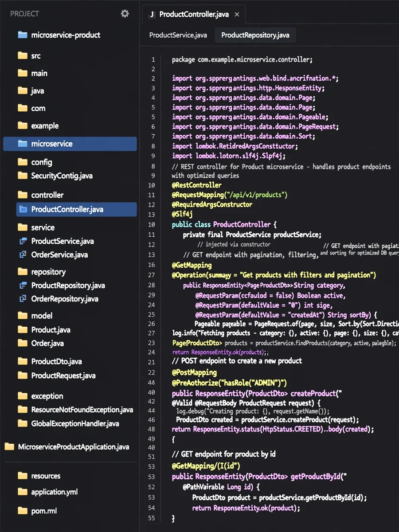Click the @PreAothorize("hasRole("ADMIN")") line

click(229, 383)
